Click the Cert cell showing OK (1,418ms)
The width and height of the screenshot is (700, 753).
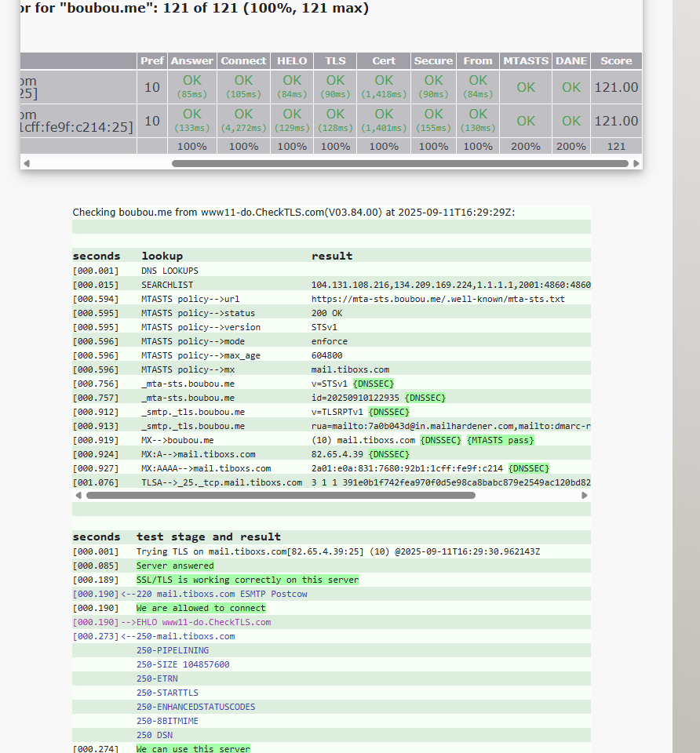pyautogui.click(x=384, y=87)
